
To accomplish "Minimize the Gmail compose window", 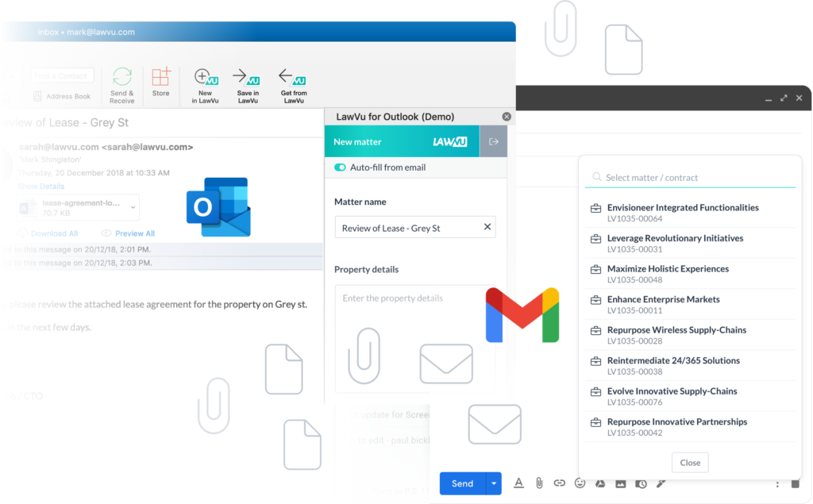I will [x=769, y=98].
